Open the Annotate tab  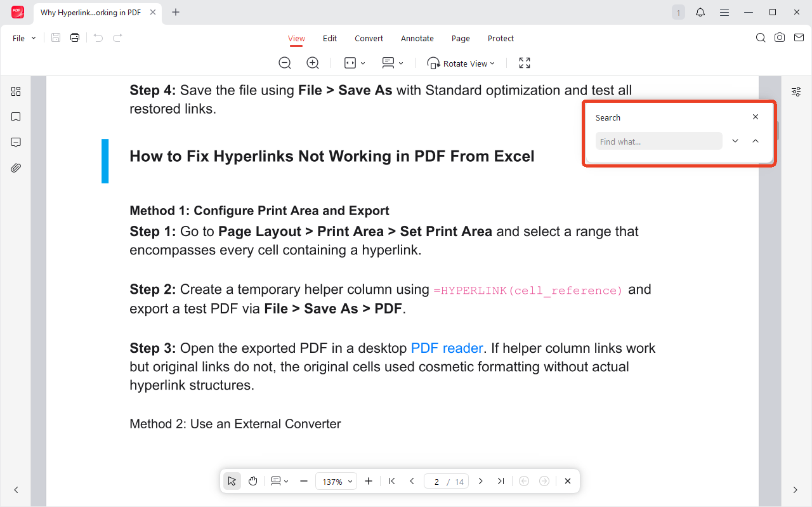417,38
